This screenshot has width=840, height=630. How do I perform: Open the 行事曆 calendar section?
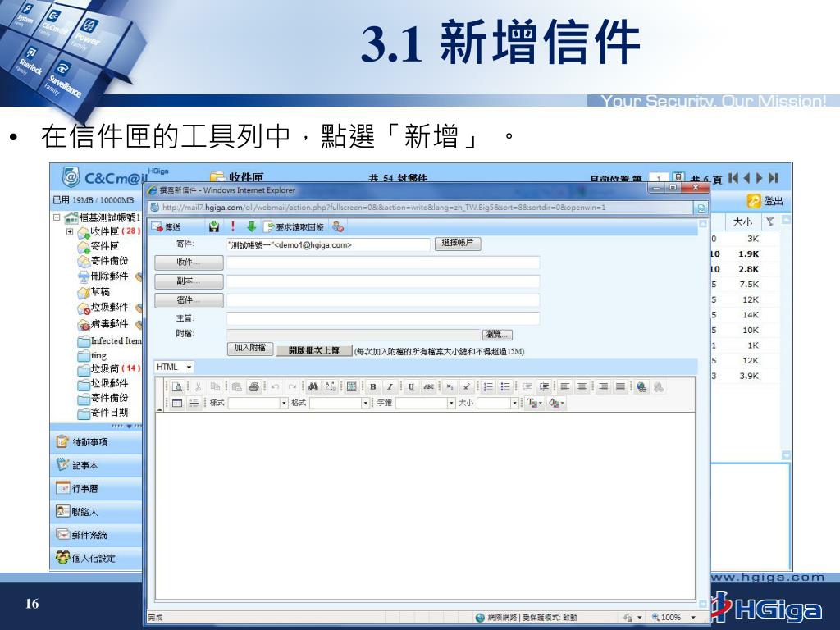coord(97,489)
